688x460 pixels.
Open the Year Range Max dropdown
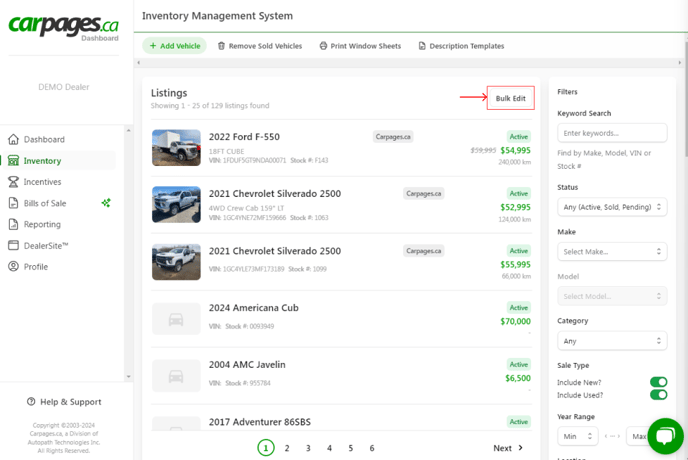pyautogui.click(x=637, y=436)
